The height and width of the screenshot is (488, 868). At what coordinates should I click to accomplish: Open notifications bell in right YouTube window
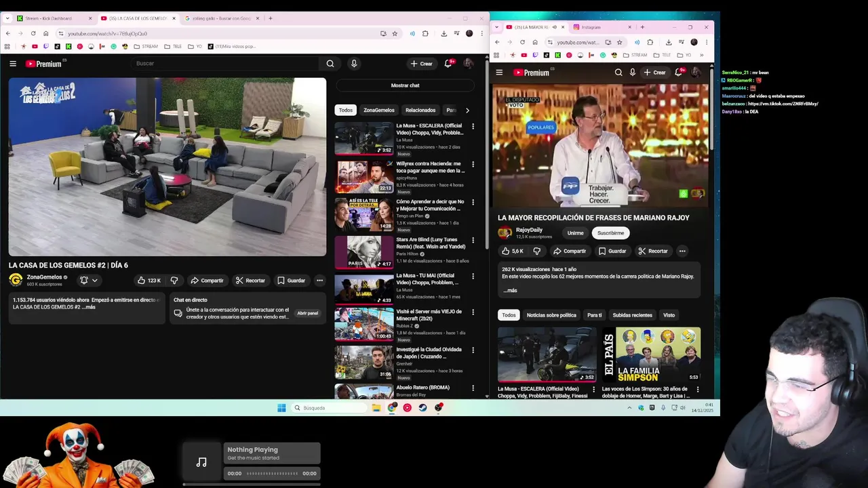679,73
